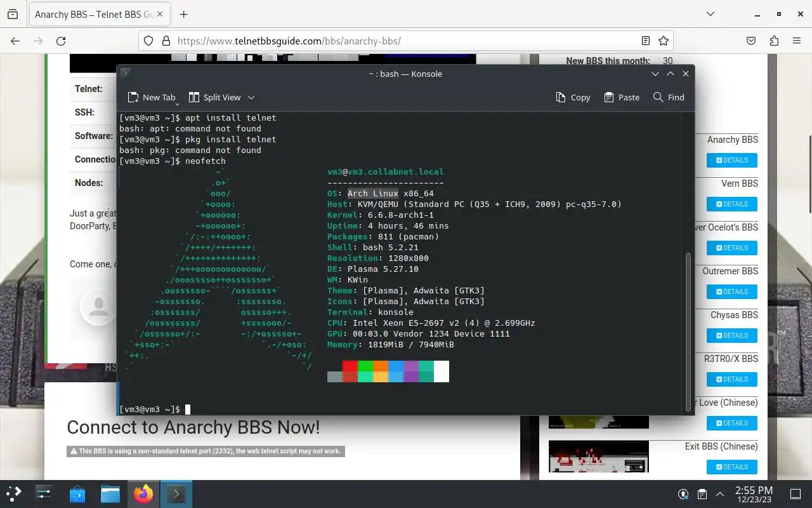The image size is (812, 508).
Task: Click the green color block in neofetch output
Action: [365, 371]
